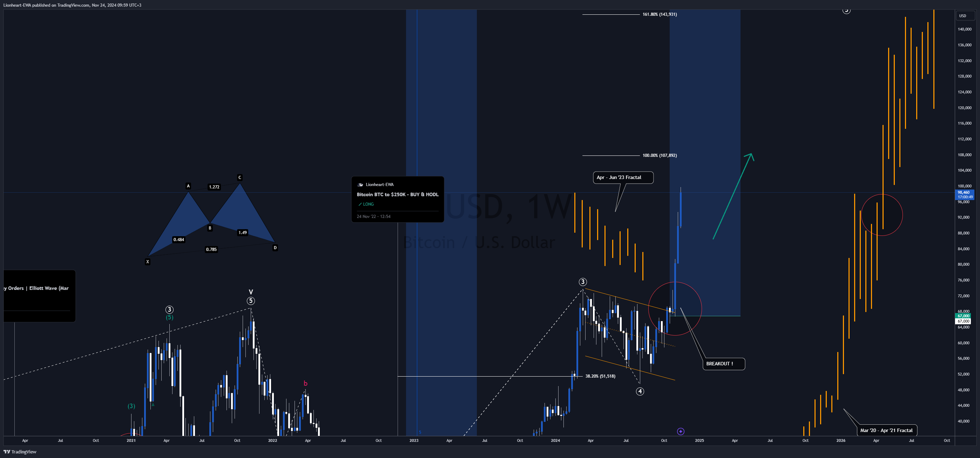
Task: Select circled 4 wave label below 2024 low
Action: tap(640, 391)
